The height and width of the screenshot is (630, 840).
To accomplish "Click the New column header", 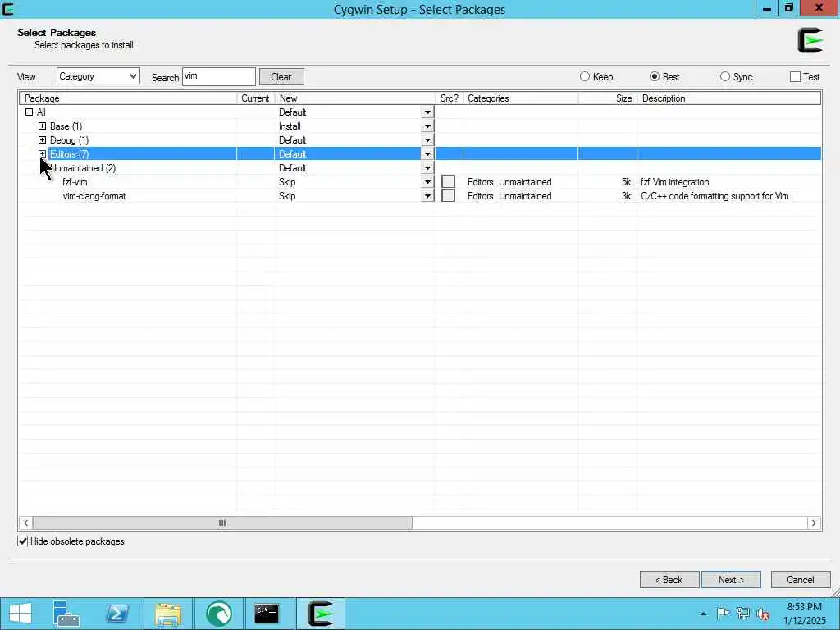I will click(x=355, y=98).
